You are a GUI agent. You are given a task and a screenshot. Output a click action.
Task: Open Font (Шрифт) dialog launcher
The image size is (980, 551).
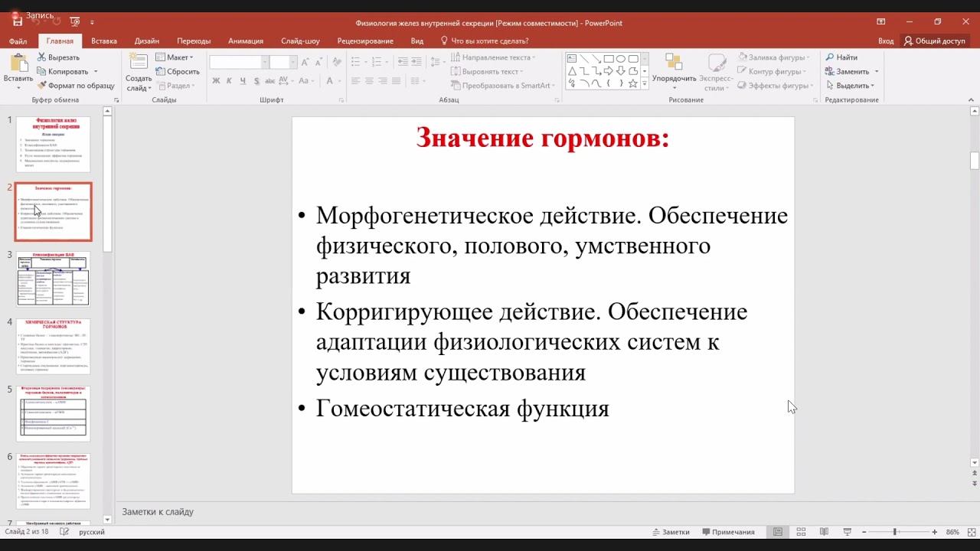[341, 100]
